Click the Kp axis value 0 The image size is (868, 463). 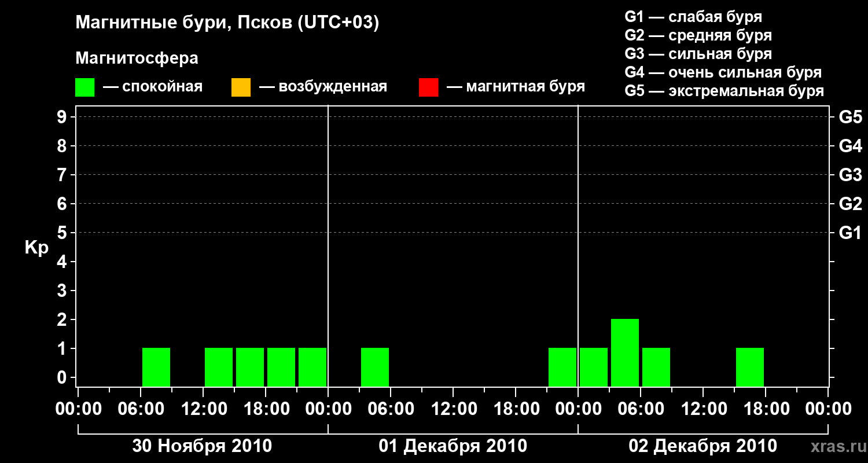pos(63,377)
